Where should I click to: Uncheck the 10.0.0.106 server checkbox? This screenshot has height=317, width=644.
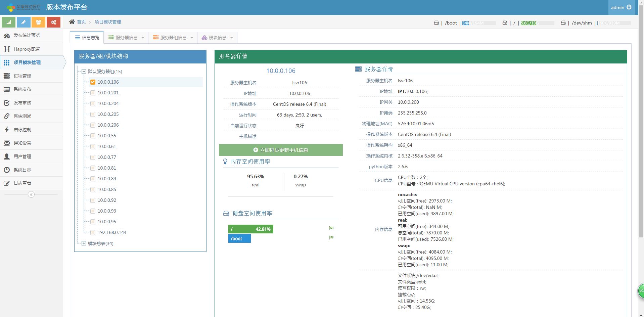93,82
